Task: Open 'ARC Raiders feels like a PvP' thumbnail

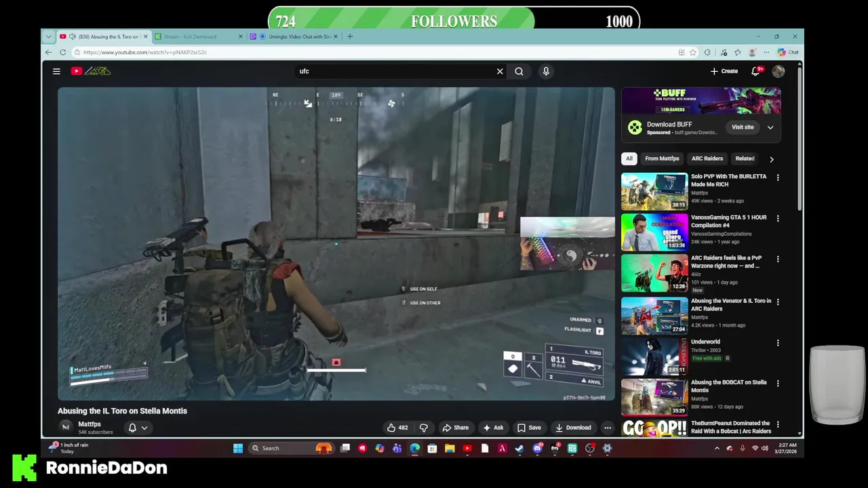Action: tap(654, 273)
